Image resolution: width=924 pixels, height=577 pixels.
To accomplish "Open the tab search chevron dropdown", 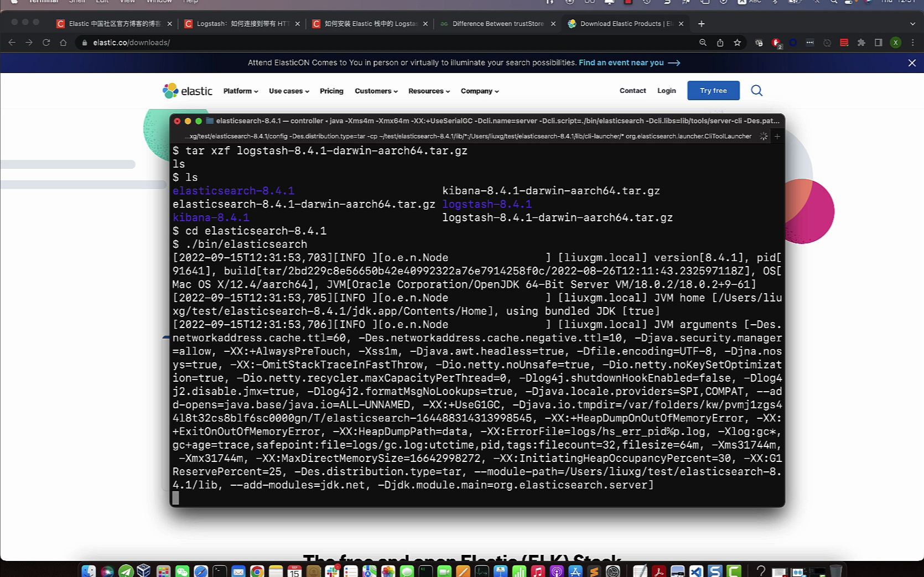I will 912,24.
